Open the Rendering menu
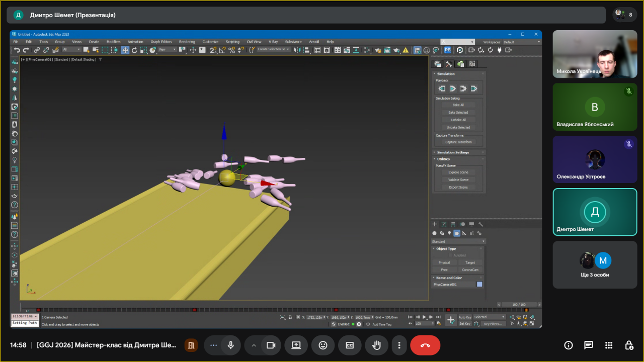 [187, 42]
